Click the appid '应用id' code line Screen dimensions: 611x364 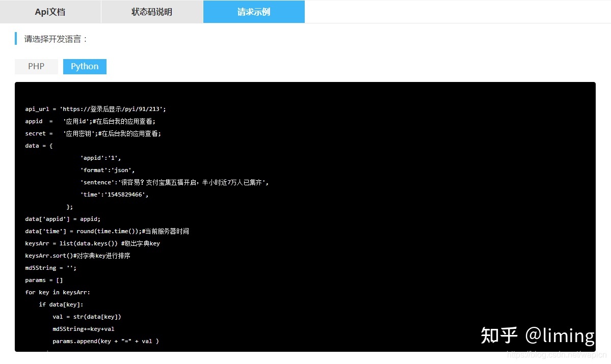[90, 122]
